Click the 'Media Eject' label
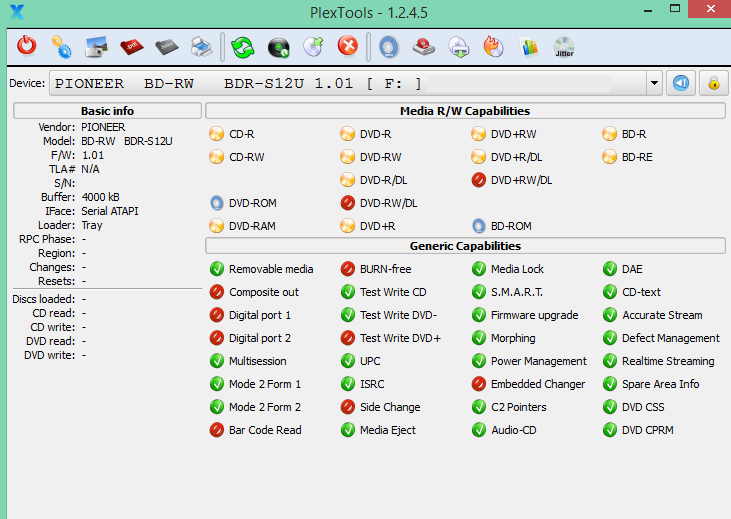Viewport: 731px width, 519px height. click(x=388, y=430)
